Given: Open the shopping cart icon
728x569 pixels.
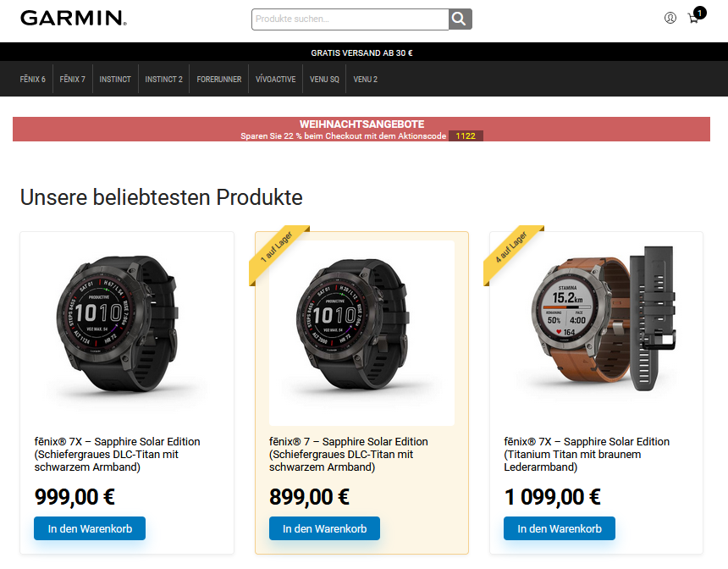Looking at the screenshot, I should coord(693,19).
